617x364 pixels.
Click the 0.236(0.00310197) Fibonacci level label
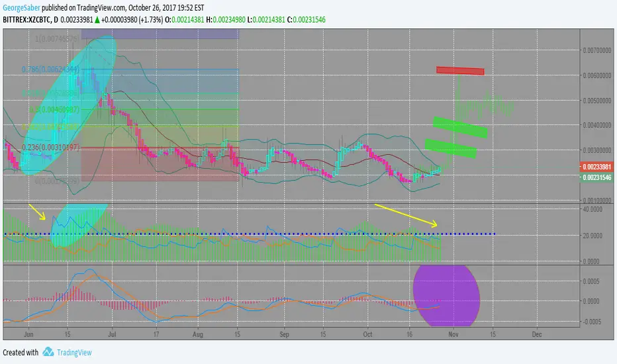(x=51, y=148)
